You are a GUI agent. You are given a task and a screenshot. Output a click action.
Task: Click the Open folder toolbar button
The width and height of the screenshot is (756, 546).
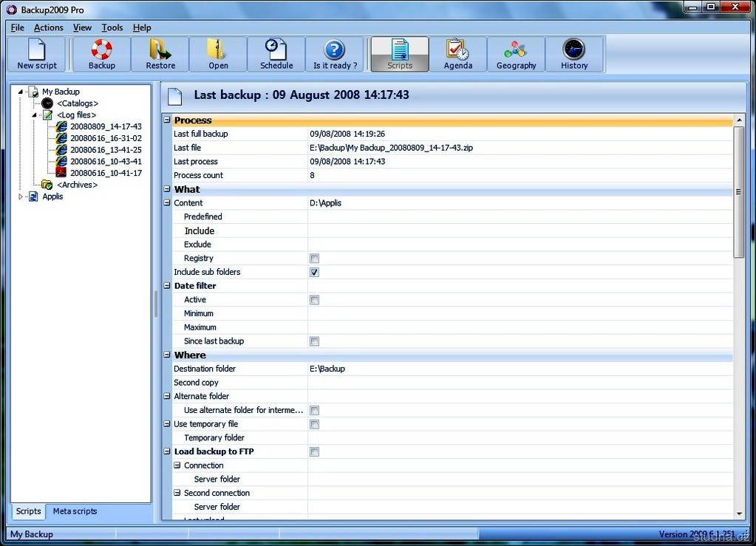coord(218,54)
